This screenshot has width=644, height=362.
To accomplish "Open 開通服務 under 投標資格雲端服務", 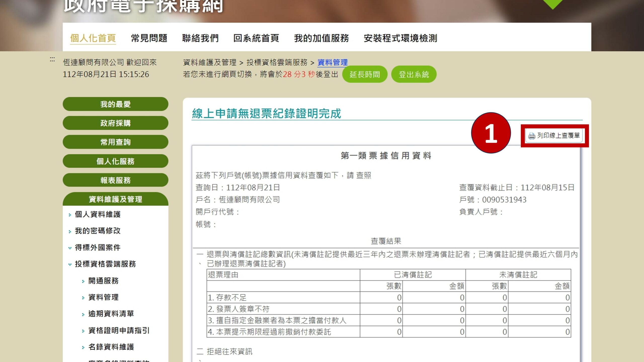I will pyautogui.click(x=104, y=281).
